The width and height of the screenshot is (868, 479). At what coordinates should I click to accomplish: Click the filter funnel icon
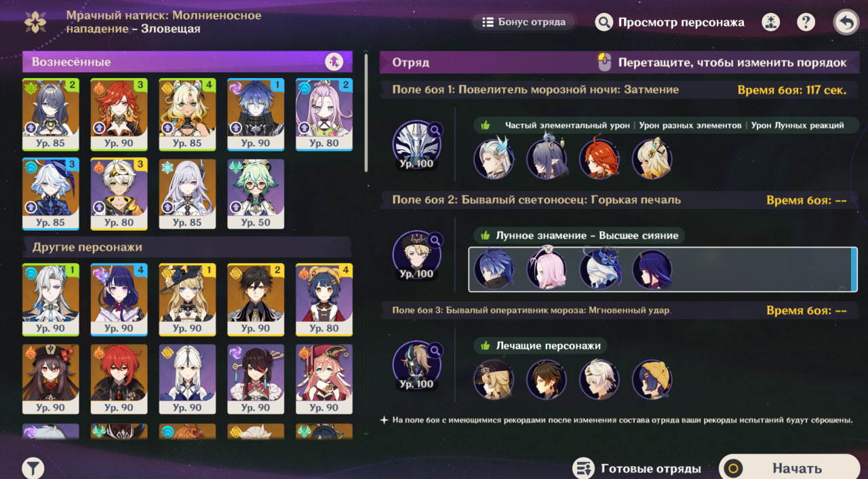click(33, 468)
